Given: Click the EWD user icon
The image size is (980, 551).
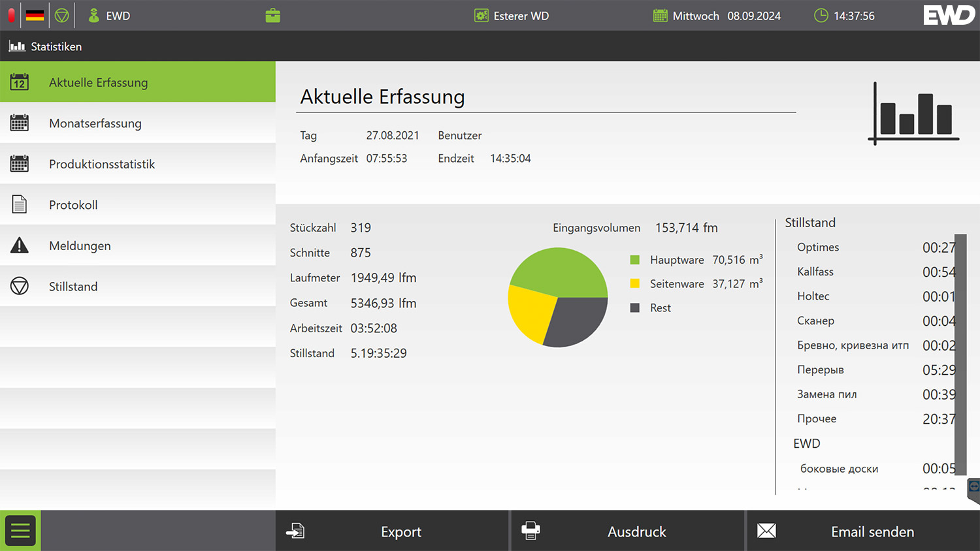Looking at the screenshot, I should coord(94,16).
